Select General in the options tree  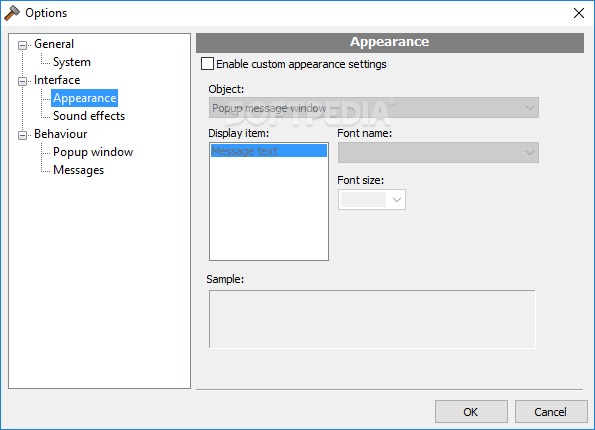54,44
